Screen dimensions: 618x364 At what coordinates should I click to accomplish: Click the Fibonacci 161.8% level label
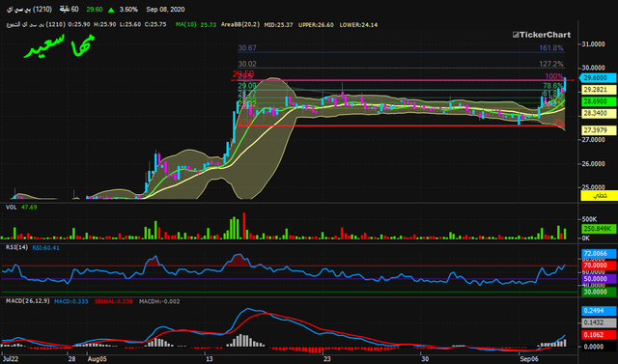(551, 48)
